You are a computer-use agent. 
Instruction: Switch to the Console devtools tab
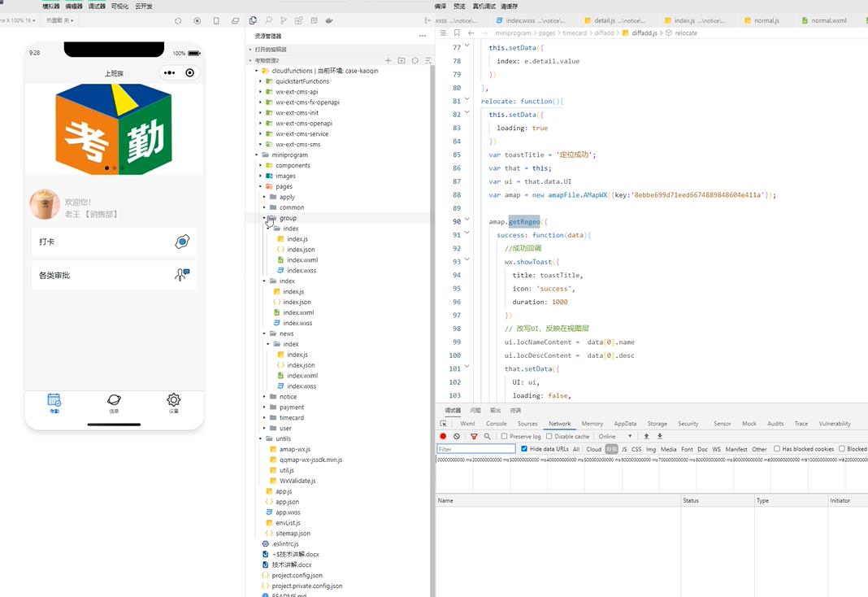point(496,424)
